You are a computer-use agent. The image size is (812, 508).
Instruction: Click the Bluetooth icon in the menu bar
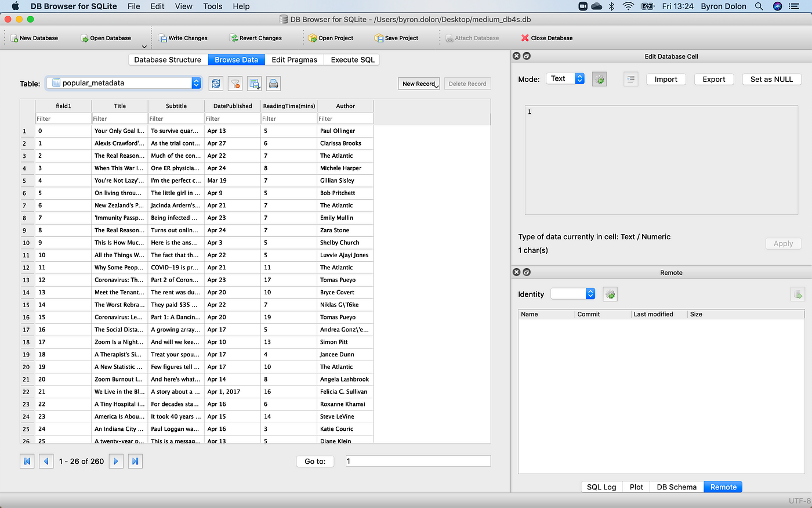(x=611, y=6)
